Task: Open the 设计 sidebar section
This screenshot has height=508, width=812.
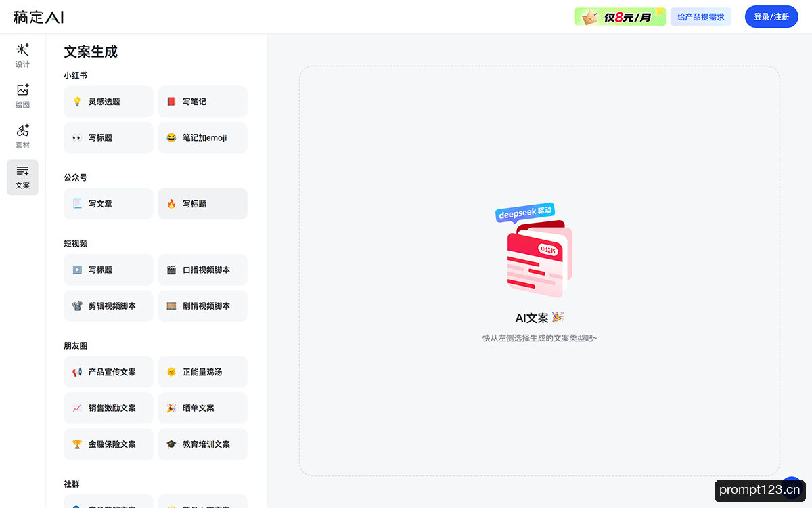Action: coord(22,56)
